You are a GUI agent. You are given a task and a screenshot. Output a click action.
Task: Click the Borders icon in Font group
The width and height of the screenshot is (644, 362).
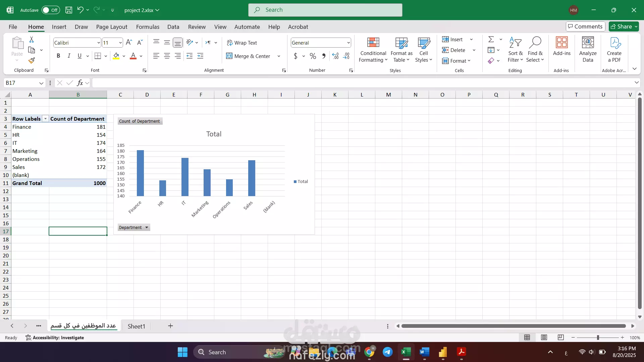click(98, 56)
